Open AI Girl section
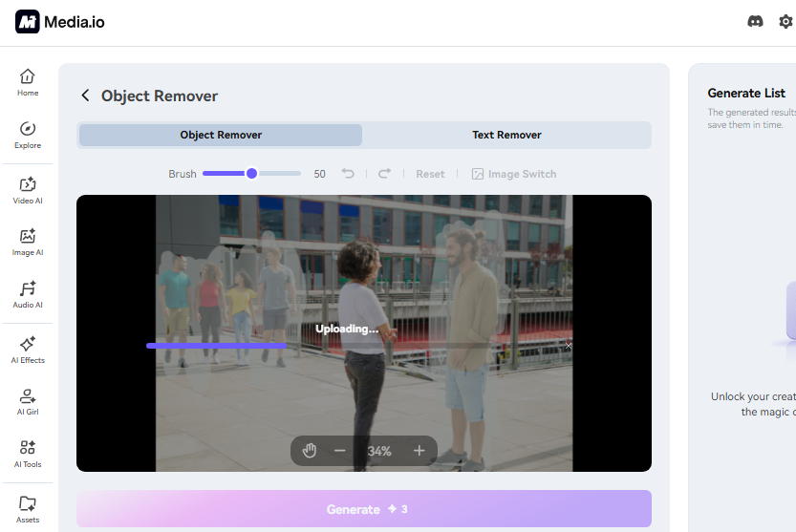 [28, 401]
